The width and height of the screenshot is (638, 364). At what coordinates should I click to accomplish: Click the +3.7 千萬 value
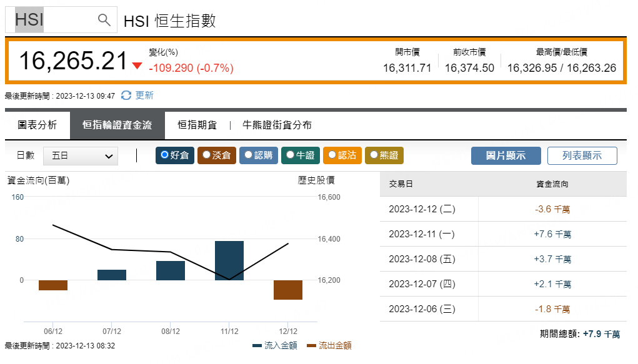pos(552,259)
